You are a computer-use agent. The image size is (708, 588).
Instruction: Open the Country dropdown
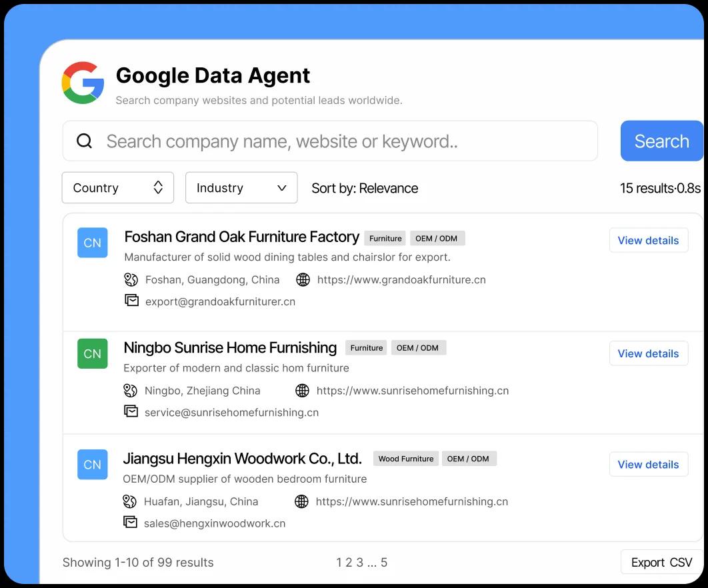[x=118, y=187]
